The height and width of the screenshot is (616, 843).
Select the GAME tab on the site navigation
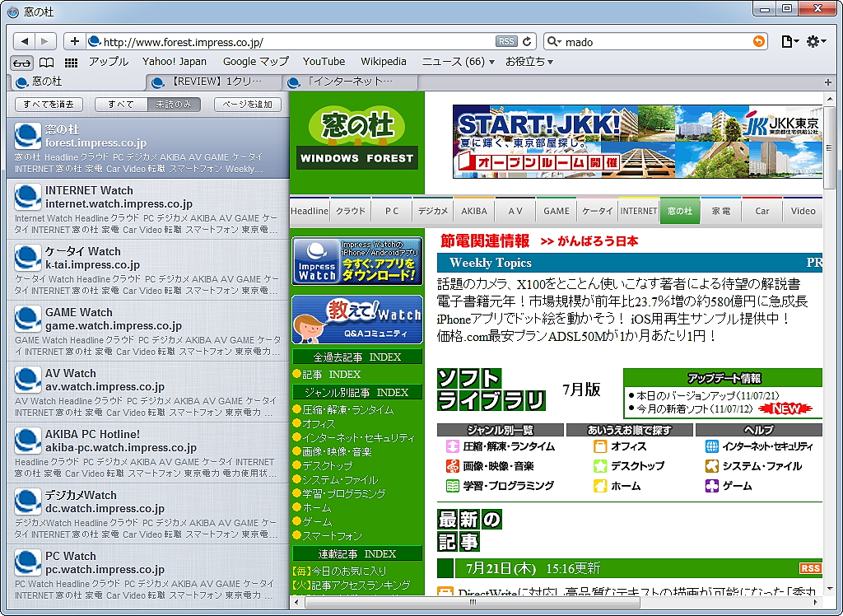pyautogui.click(x=556, y=211)
